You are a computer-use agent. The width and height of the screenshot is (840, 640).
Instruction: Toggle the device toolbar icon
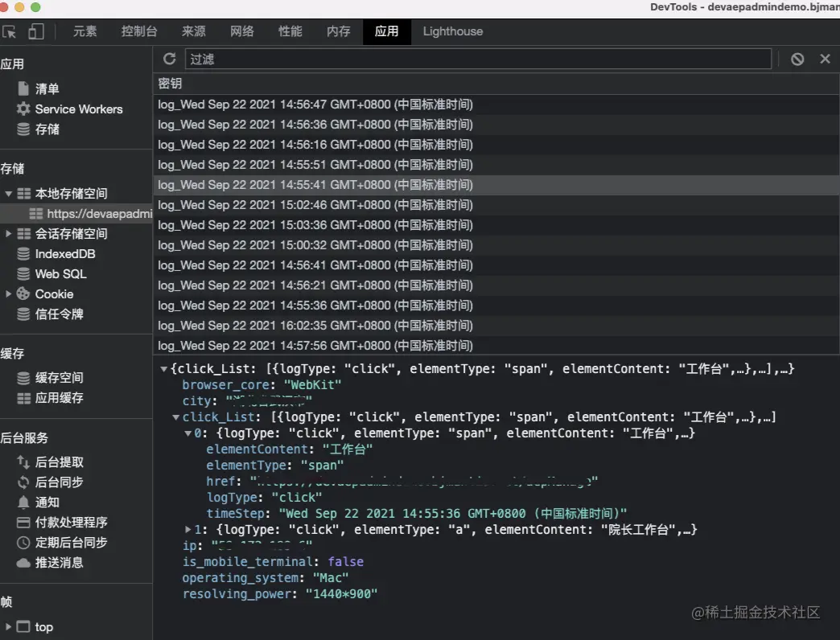pyautogui.click(x=36, y=31)
